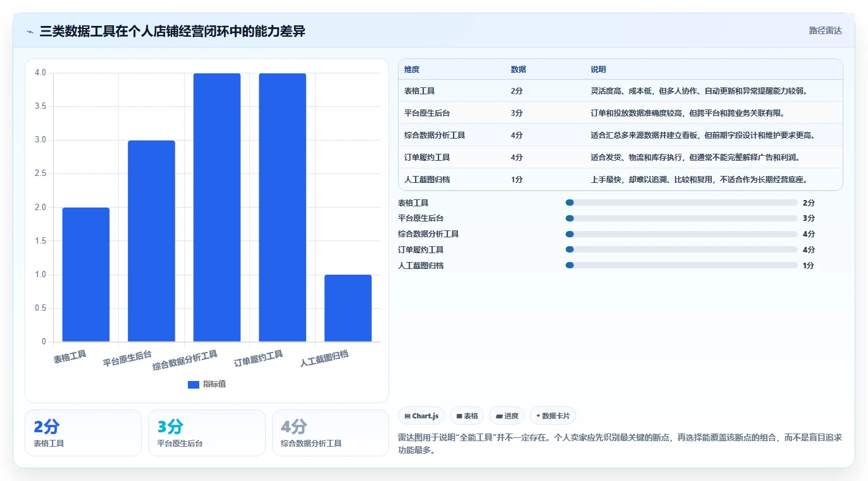Click the 4.0 y-axis tick label
This screenshot has width=868, height=481.
[x=40, y=73]
